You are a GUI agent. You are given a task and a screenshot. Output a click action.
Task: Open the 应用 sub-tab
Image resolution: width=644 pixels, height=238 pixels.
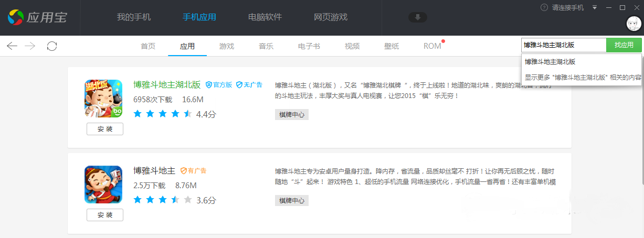[x=187, y=46]
